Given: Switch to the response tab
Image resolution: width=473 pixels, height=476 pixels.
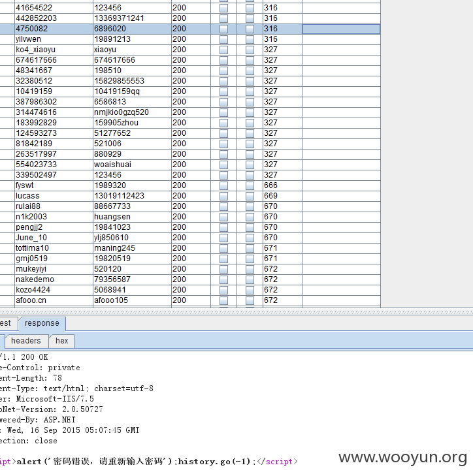Looking at the screenshot, I should [x=42, y=323].
